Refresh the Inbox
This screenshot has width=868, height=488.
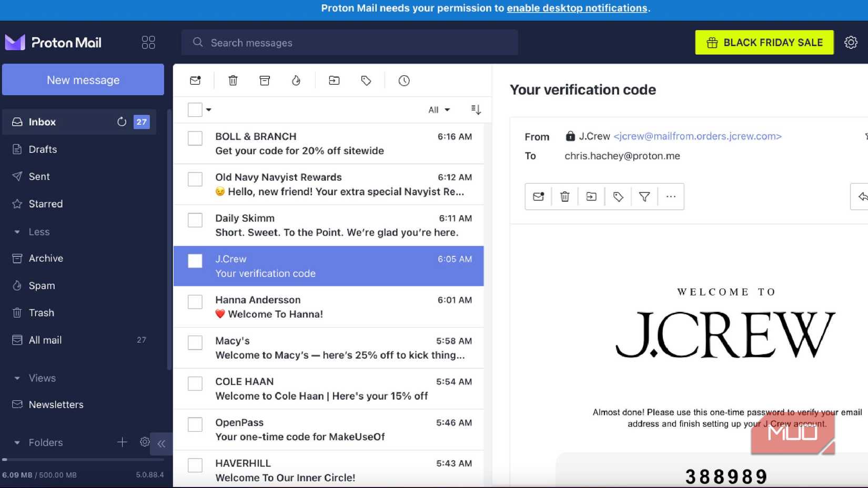tap(122, 121)
